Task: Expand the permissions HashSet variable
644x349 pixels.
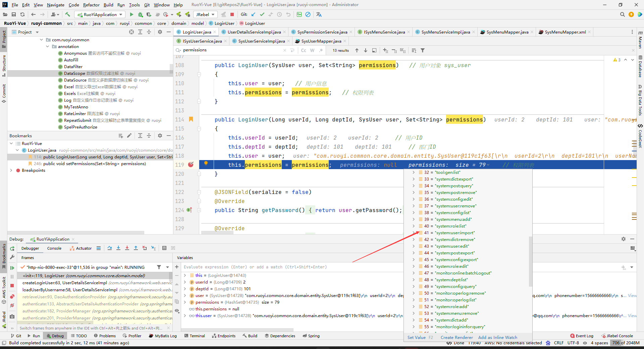Action: tap(185, 302)
